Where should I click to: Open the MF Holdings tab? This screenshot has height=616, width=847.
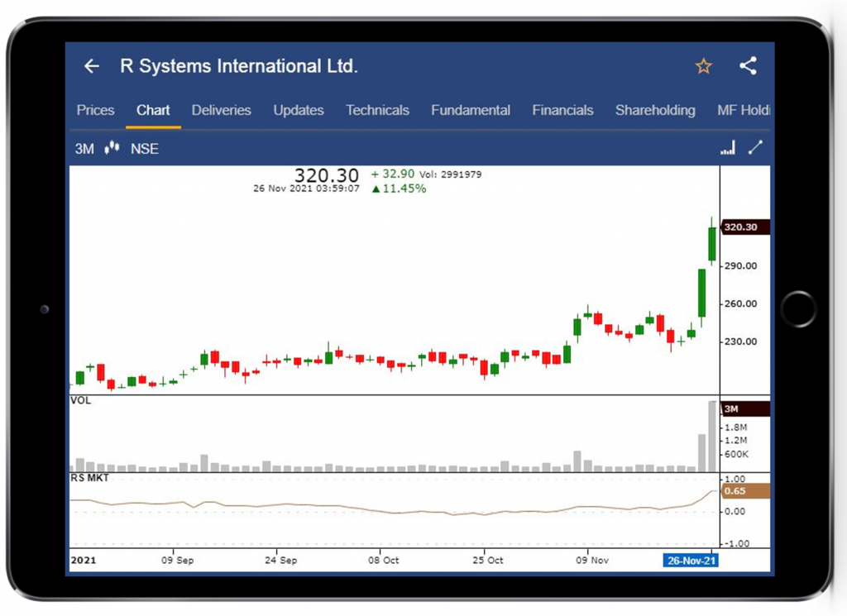744,110
